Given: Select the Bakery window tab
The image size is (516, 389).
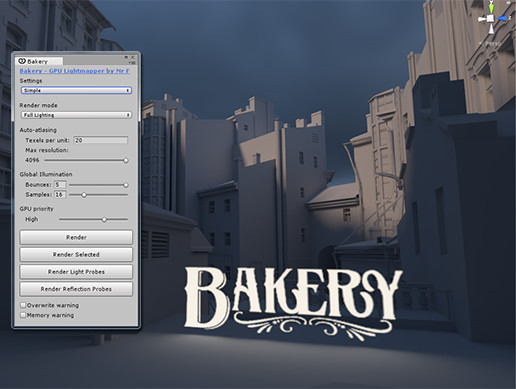Looking at the screenshot, I should point(39,61).
